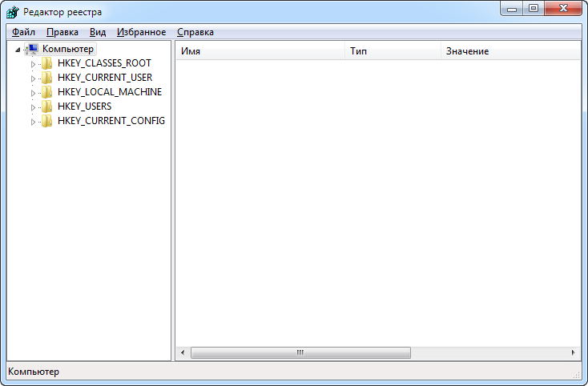Click the Имя column header

point(260,51)
